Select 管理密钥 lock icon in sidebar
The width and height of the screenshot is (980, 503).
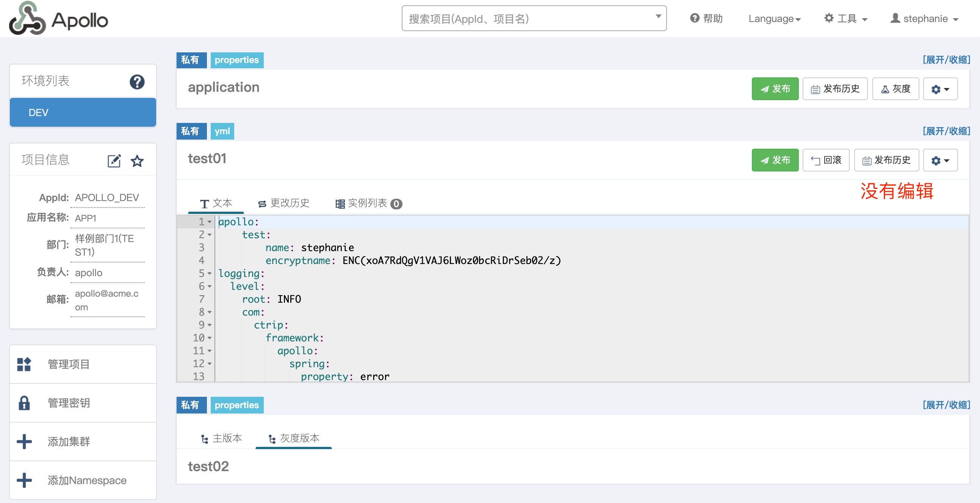pyautogui.click(x=24, y=403)
